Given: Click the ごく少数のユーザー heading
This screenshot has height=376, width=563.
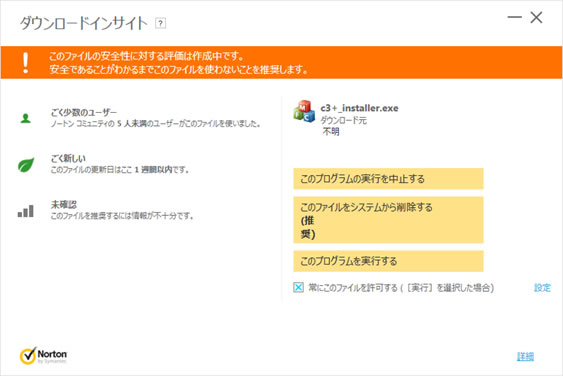Looking at the screenshot, I should point(84,113).
